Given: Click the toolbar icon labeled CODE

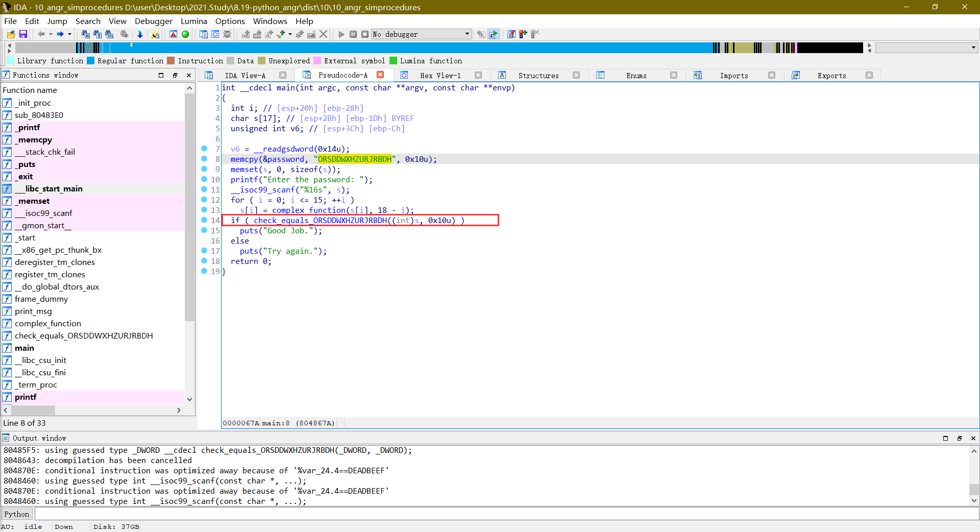Looking at the screenshot, I should click(246, 34).
